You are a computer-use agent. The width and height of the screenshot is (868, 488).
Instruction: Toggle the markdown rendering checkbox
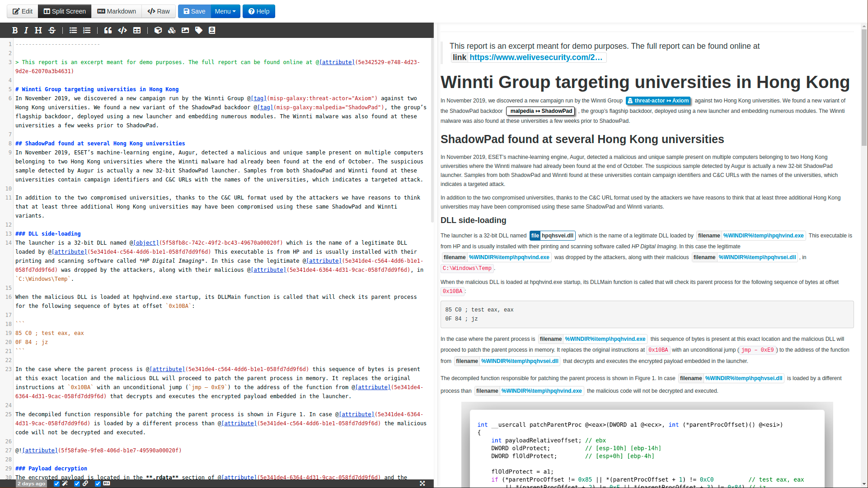(x=98, y=483)
